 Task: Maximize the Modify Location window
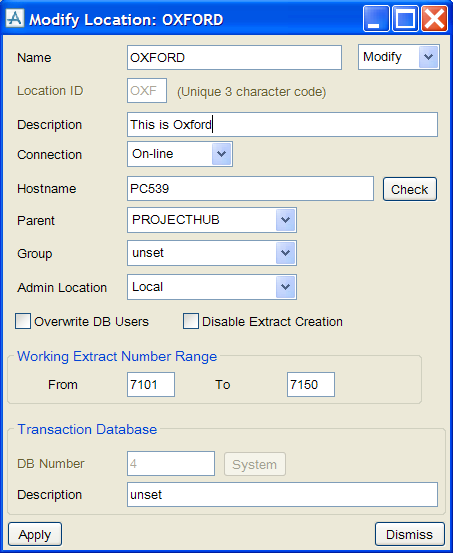(405, 19)
